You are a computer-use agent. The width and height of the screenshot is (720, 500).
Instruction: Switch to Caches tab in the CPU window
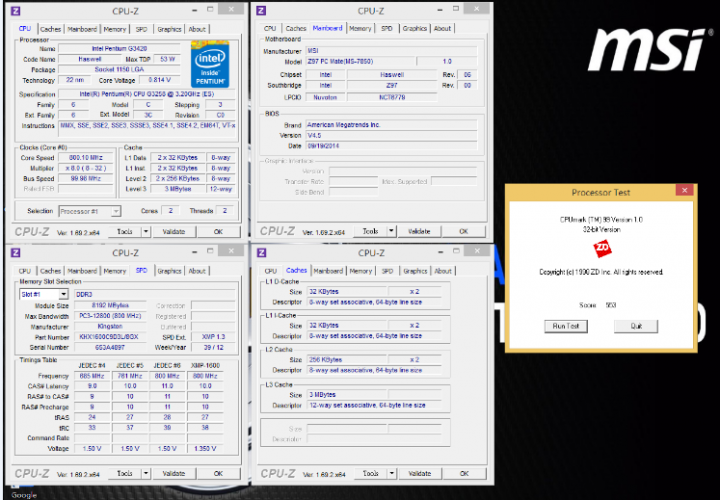(51, 29)
